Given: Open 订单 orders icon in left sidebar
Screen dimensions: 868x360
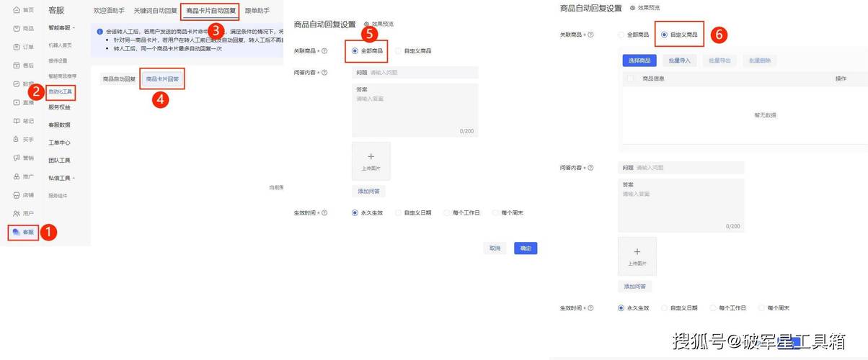Looking at the screenshot, I should [17, 47].
